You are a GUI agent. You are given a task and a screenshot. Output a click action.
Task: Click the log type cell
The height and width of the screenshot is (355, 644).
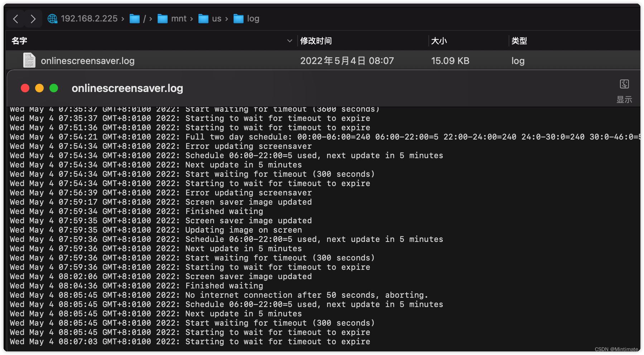coord(518,61)
